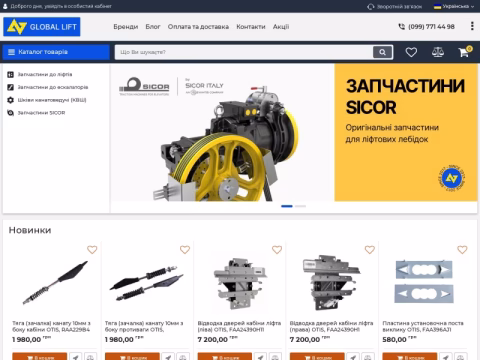Open the mounting plate product image
This screenshot has height=360, width=480.
point(424,282)
